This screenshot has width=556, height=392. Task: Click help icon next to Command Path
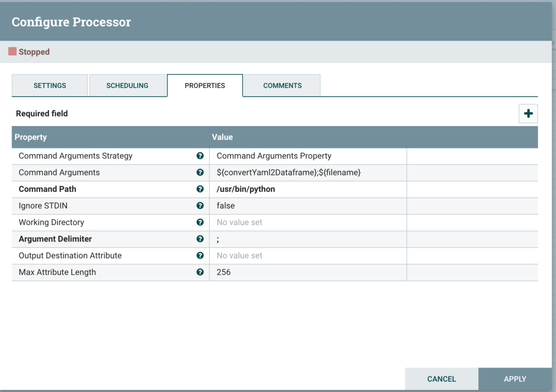(200, 189)
